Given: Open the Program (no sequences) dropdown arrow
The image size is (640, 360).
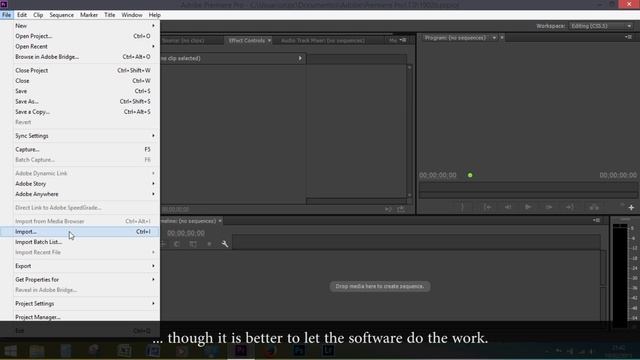Looking at the screenshot, I should click(494, 38).
